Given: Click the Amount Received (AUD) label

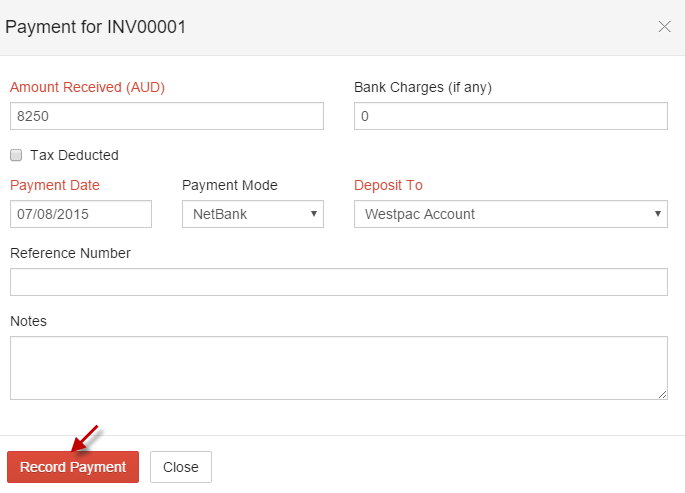Looking at the screenshot, I should coord(87,87).
